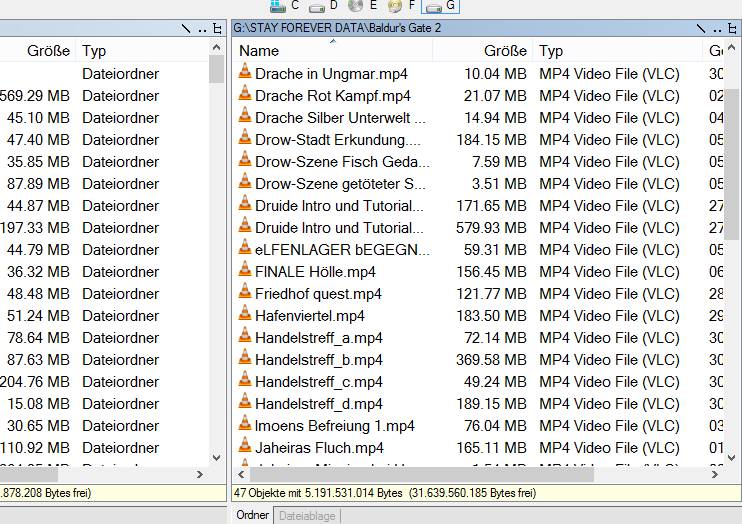Click size 183.50 MB of Hafenviertel
Viewport: 742px width, 524px height.
pos(491,316)
